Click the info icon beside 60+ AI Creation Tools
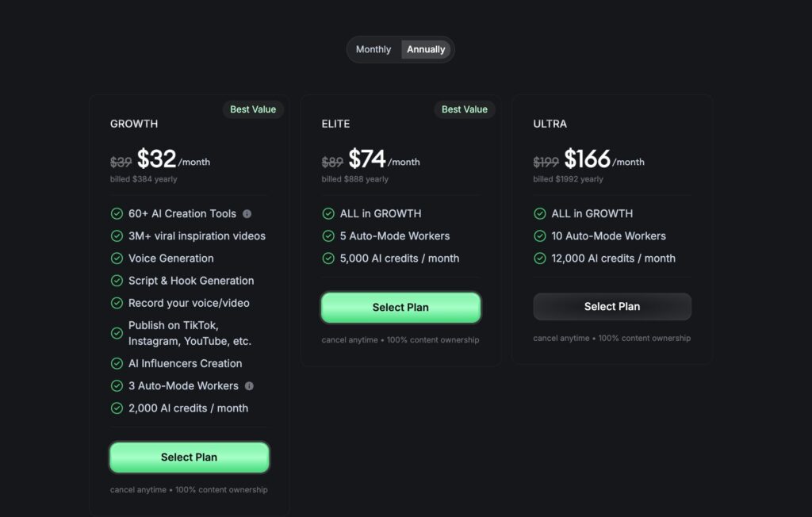The width and height of the screenshot is (812, 517). point(248,213)
